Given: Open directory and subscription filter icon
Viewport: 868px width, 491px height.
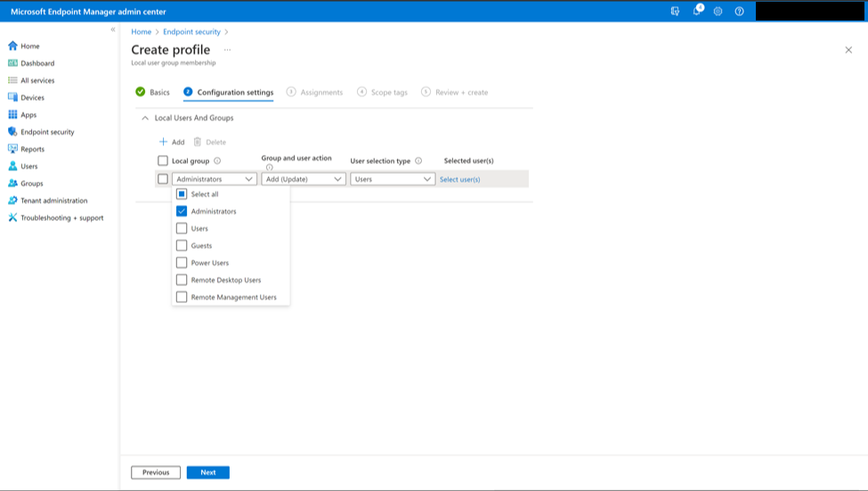Looking at the screenshot, I should click(x=675, y=11).
